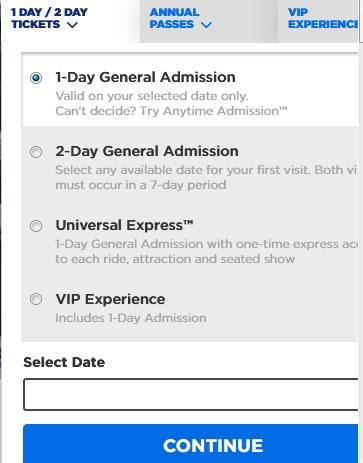This screenshot has height=463, width=363.
Task: Click the 1-Day General Admission heading
Action: click(146, 77)
